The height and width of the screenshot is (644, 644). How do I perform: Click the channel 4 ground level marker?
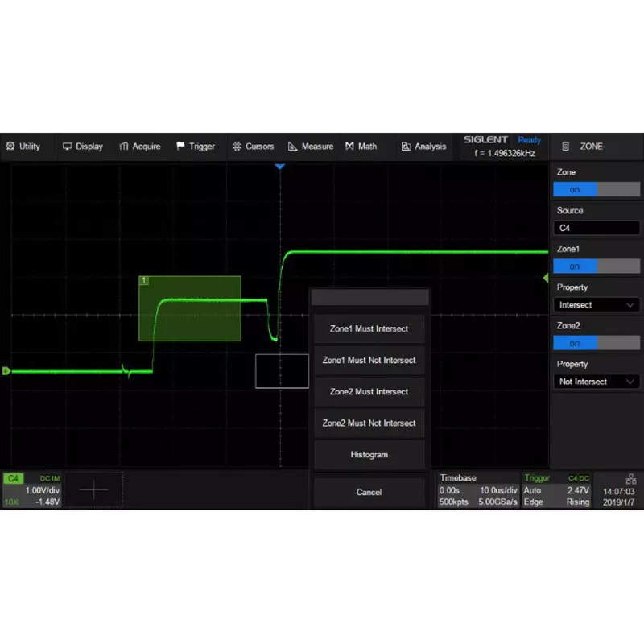6,371
